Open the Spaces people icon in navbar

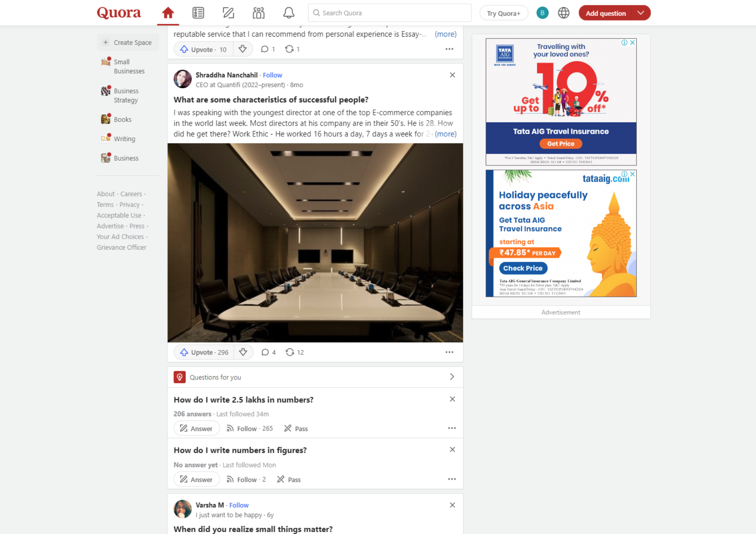tap(259, 13)
